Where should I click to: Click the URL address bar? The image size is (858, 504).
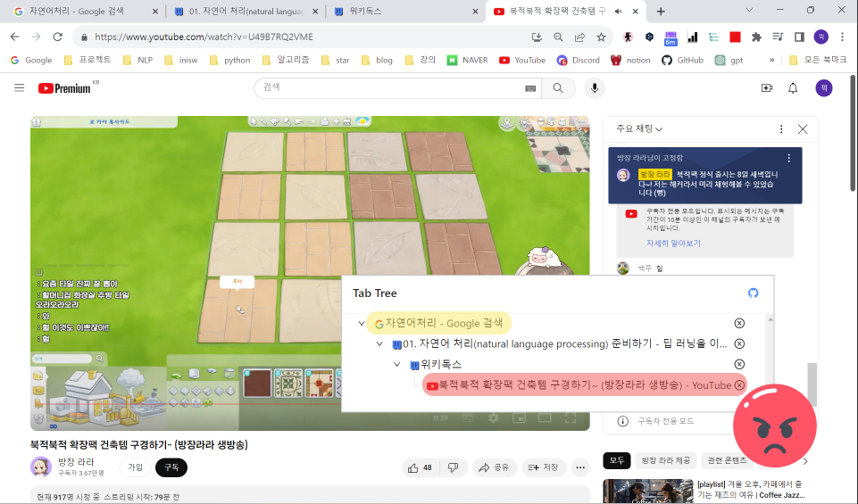pyautogui.click(x=306, y=37)
